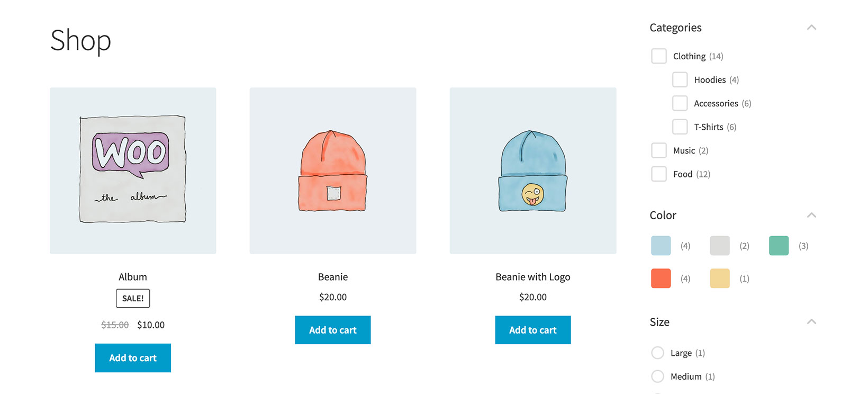This screenshot has height=394, width=868.
Task: Add the Beanie with Logo to cart
Action: [533, 330]
